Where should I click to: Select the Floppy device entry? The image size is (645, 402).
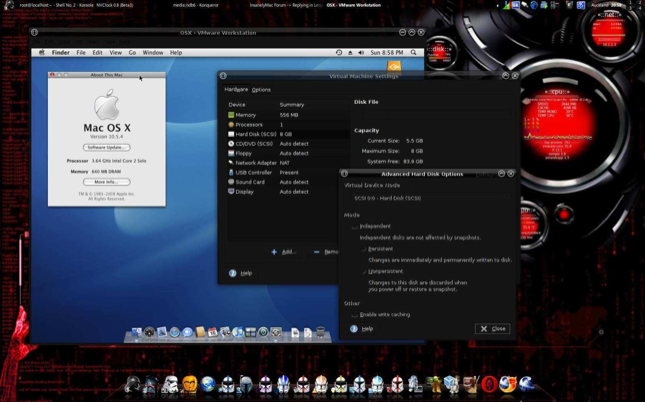point(243,153)
